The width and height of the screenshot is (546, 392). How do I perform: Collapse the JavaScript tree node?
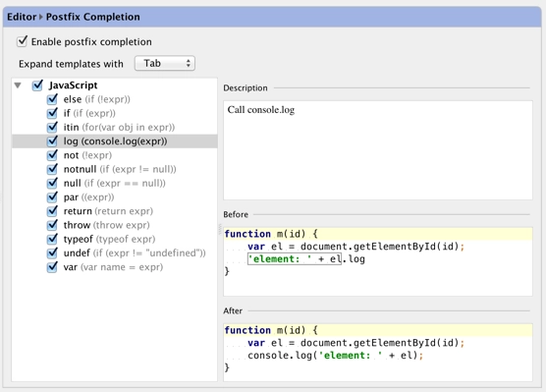[x=18, y=85]
